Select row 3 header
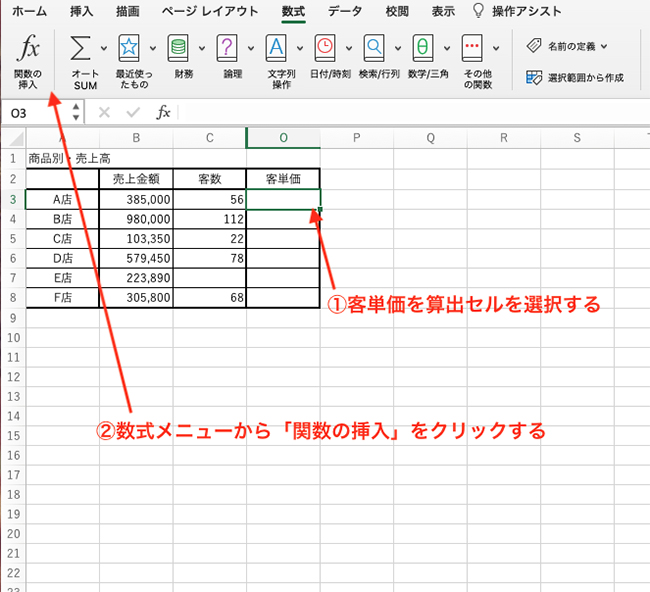 coord(13,199)
